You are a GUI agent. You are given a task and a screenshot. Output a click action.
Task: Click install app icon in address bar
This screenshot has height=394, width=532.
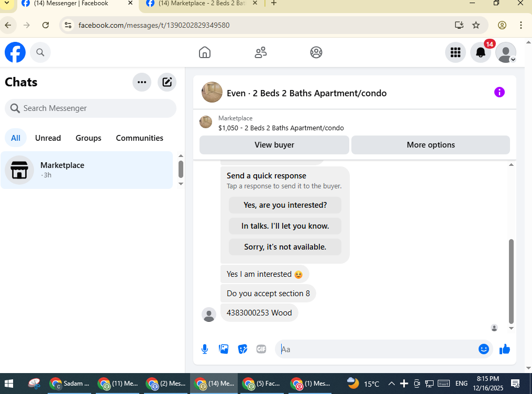click(x=459, y=25)
